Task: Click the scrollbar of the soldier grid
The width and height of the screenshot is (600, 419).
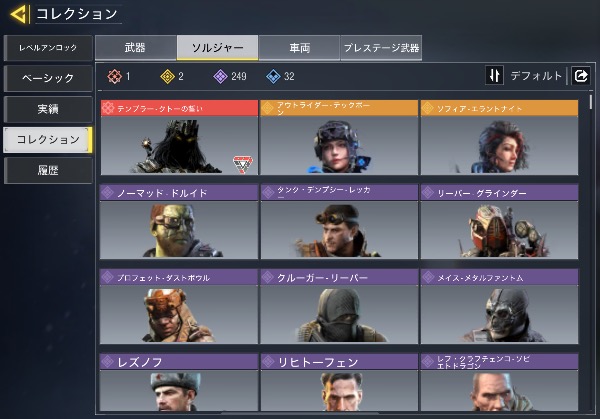Action: [x=591, y=101]
